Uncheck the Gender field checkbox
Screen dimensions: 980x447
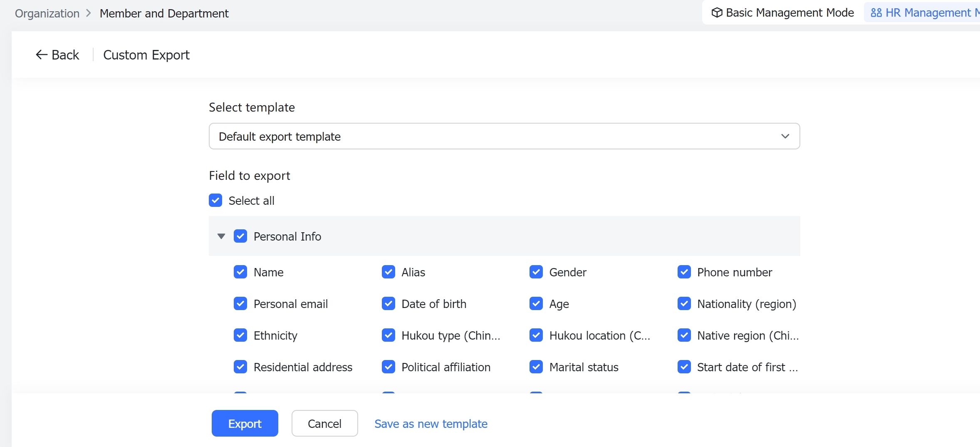click(536, 272)
